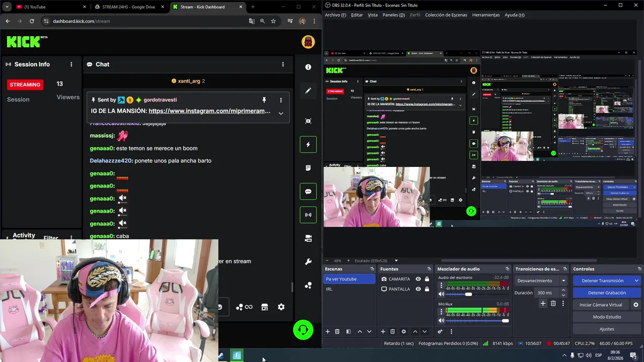Image resolution: width=644 pixels, height=362 pixels.
Task: Click Iniciar Cámara Virtual button
Action: coord(601,305)
